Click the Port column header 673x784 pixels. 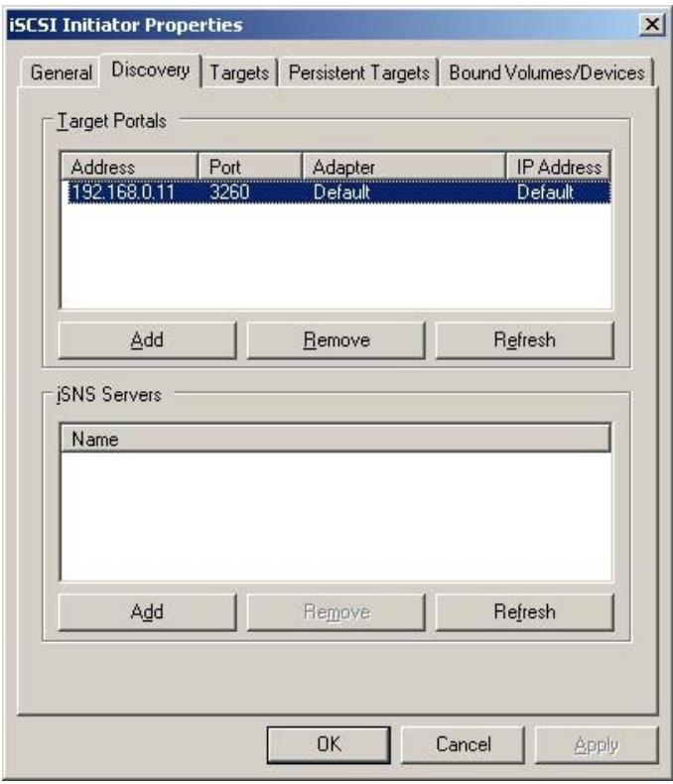tap(250, 167)
